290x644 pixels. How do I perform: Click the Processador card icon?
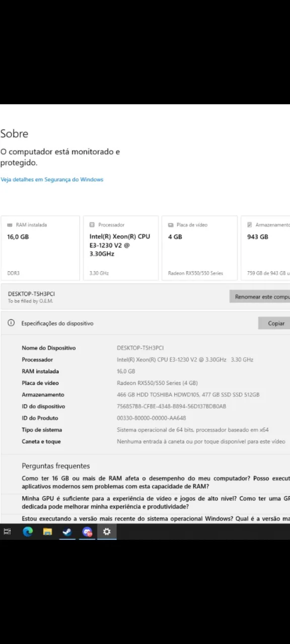92,225
